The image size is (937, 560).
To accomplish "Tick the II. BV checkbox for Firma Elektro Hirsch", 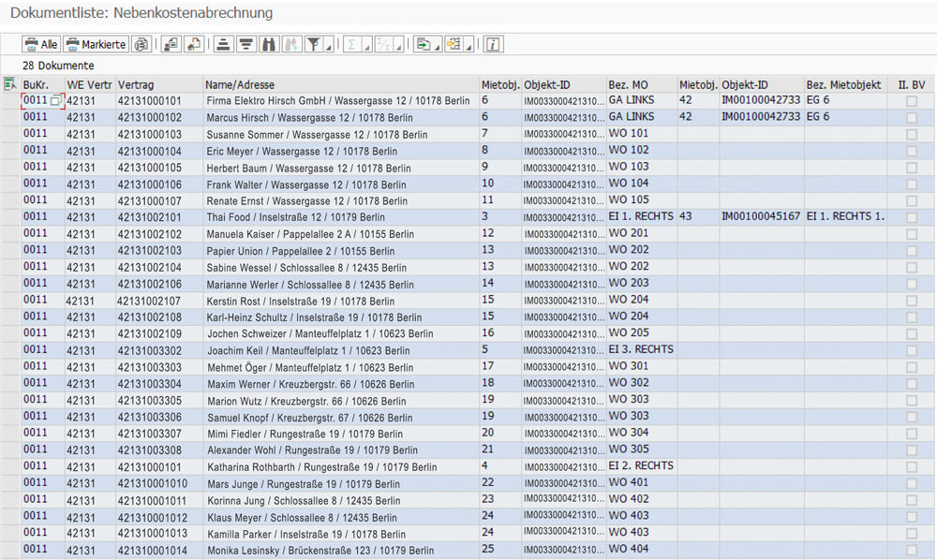I will click(x=911, y=101).
